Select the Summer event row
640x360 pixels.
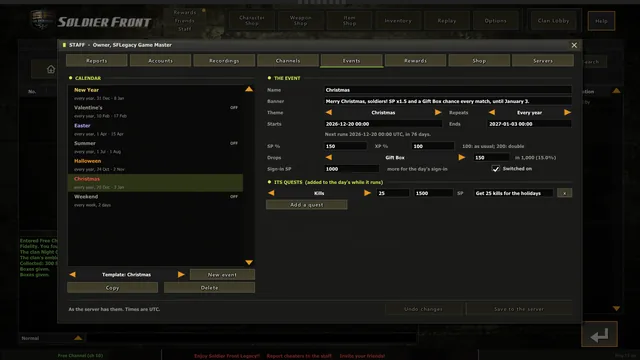155,147
